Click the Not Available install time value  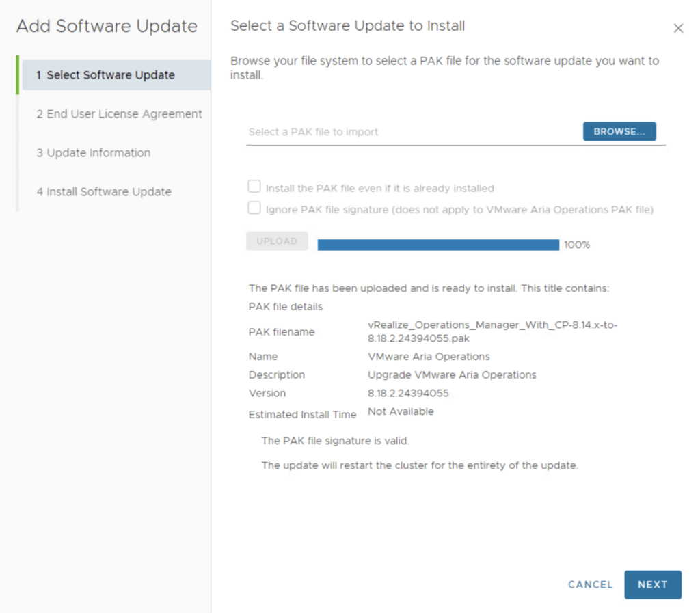[x=401, y=411]
